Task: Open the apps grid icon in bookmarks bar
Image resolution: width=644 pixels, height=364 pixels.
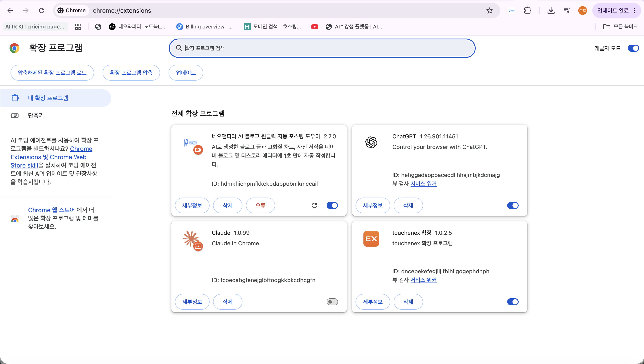Action: [x=78, y=27]
